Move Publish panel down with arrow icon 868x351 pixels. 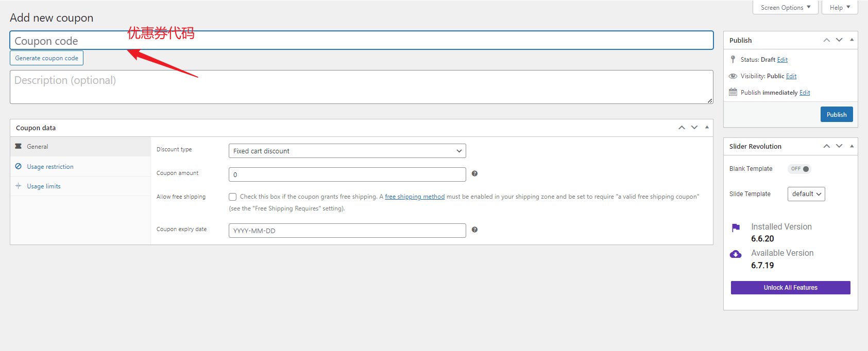click(839, 40)
